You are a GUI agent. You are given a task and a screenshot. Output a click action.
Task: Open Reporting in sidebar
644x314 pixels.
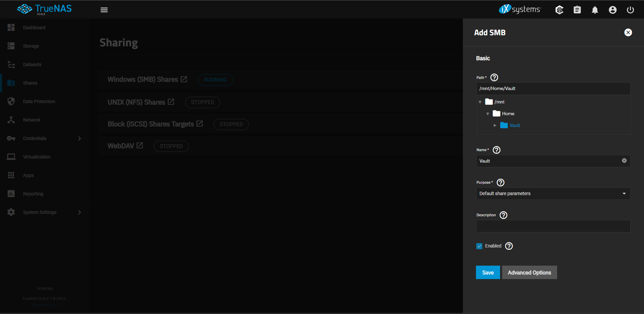click(45, 194)
